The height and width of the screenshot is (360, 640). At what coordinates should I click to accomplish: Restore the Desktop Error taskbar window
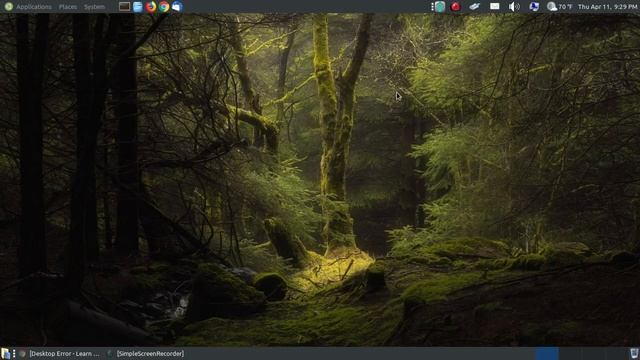(x=60, y=353)
